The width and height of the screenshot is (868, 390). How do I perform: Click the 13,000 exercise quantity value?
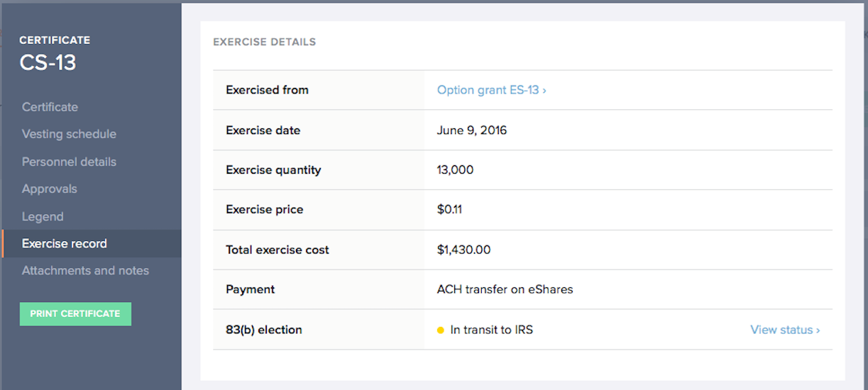pyautogui.click(x=455, y=170)
